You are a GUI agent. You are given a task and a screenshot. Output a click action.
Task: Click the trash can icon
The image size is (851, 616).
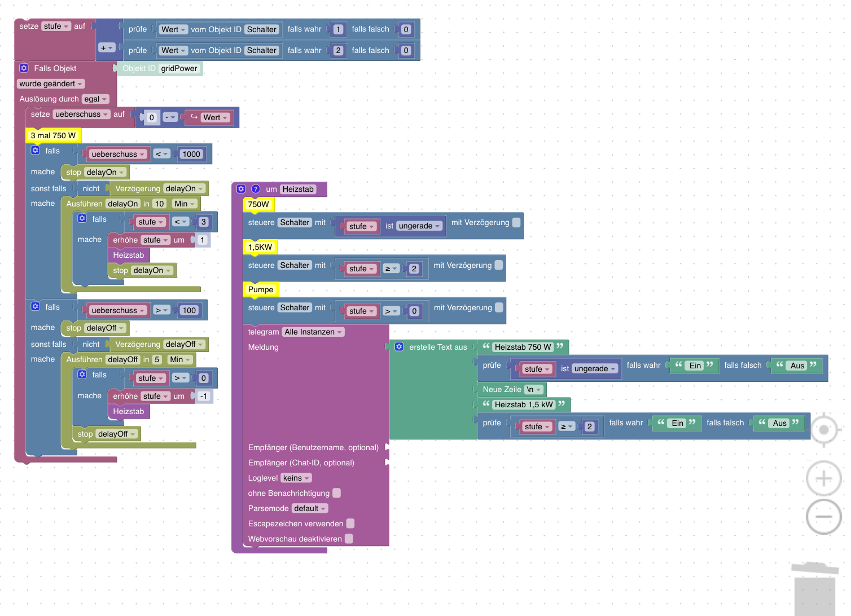(x=815, y=588)
